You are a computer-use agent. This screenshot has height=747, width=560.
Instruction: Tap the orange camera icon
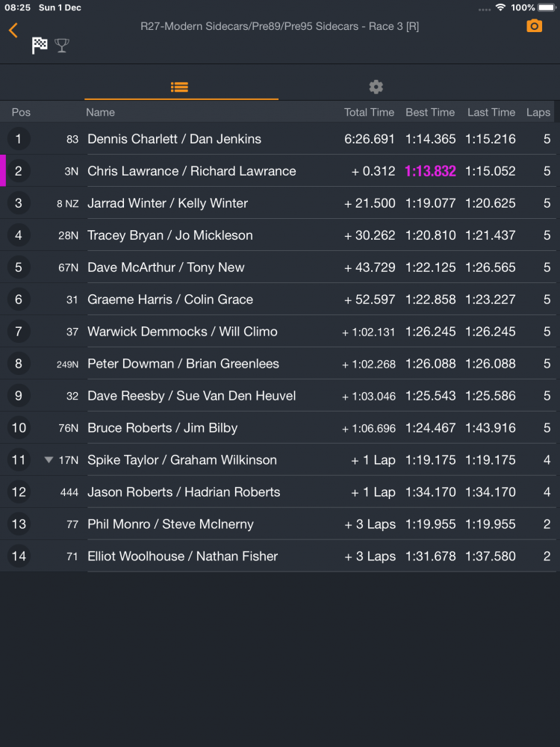pyautogui.click(x=534, y=26)
